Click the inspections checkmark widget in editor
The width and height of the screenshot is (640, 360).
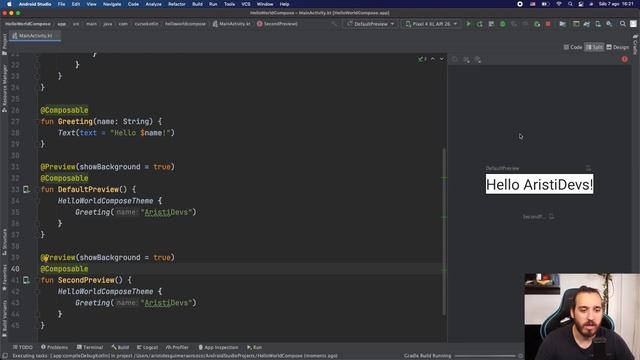click(422, 59)
